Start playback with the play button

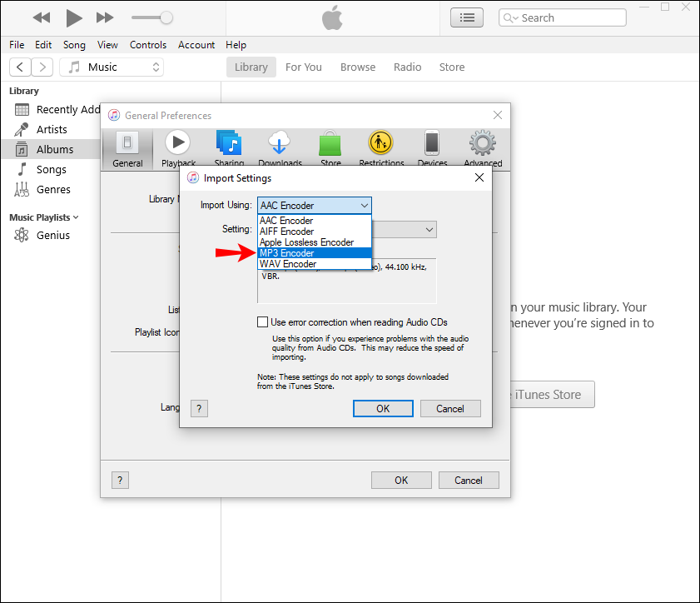point(73,17)
